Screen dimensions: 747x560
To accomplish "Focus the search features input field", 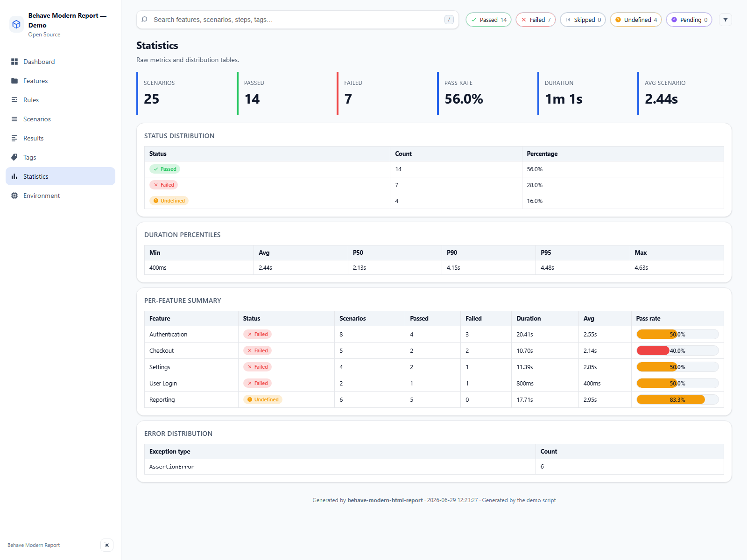I will pos(297,20).
